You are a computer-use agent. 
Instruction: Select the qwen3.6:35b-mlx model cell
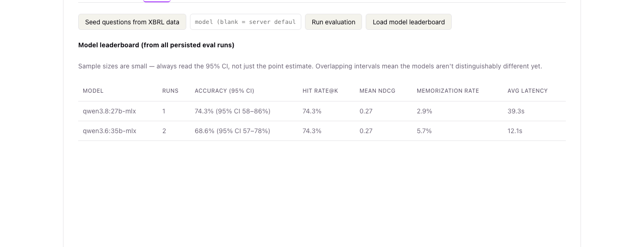(109, 131)
